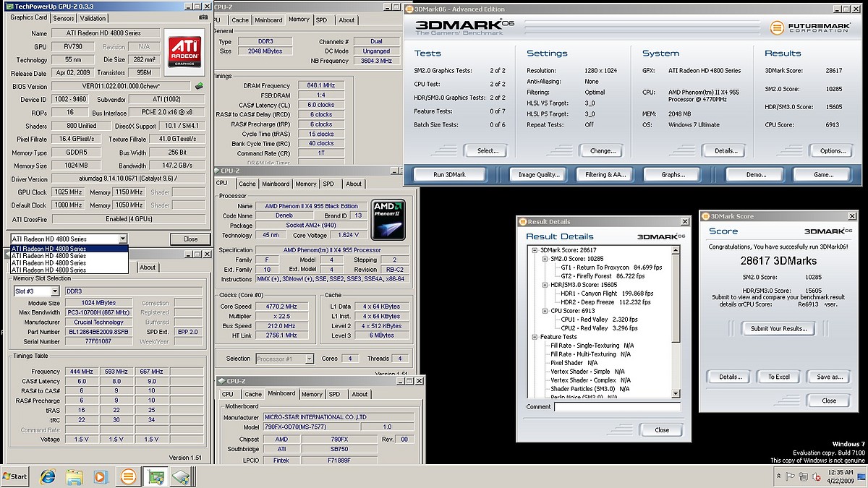
Task: Click Result Details scrollbar down arrow
Action: tap(676, 394)
